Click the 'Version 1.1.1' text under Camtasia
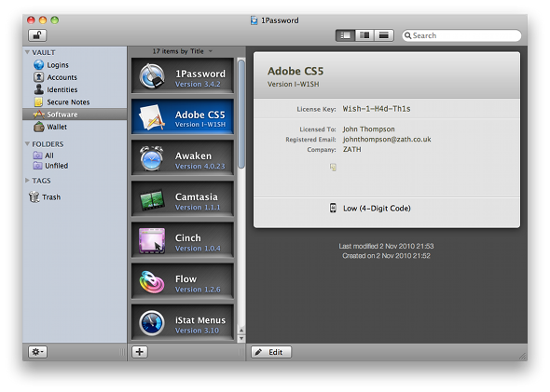The height and width of the screenshot is (392, 550). (198, 208)
